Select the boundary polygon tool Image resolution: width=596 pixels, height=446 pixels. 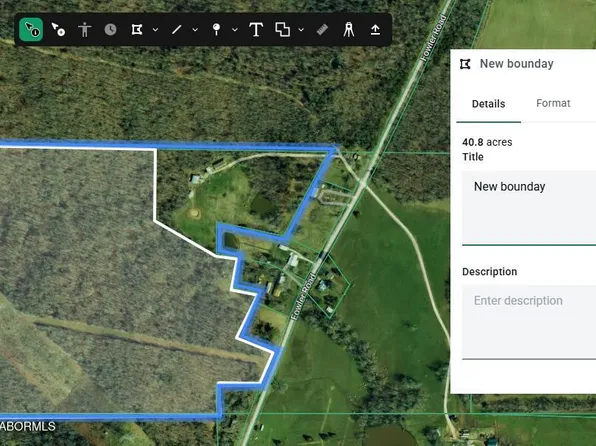137,29
